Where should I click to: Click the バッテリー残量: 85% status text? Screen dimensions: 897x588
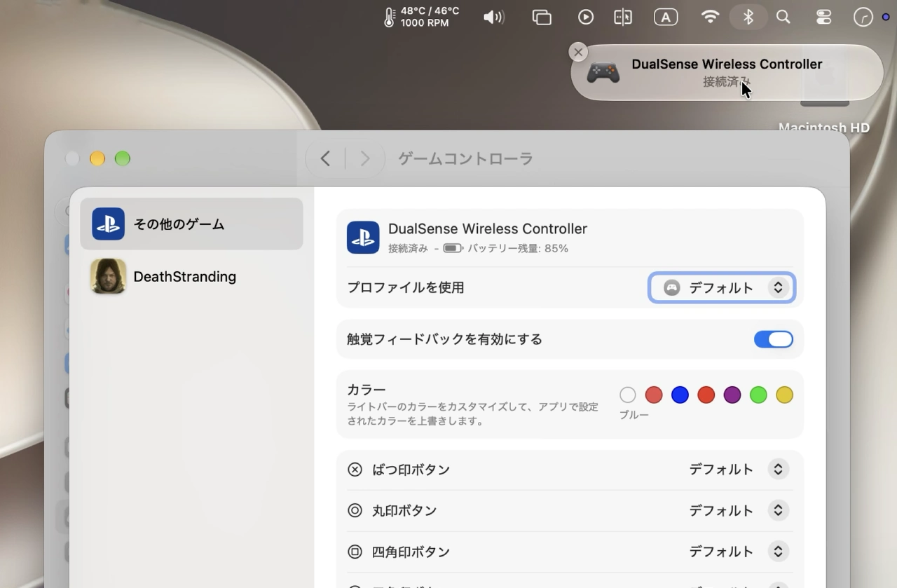pos(518,248)
